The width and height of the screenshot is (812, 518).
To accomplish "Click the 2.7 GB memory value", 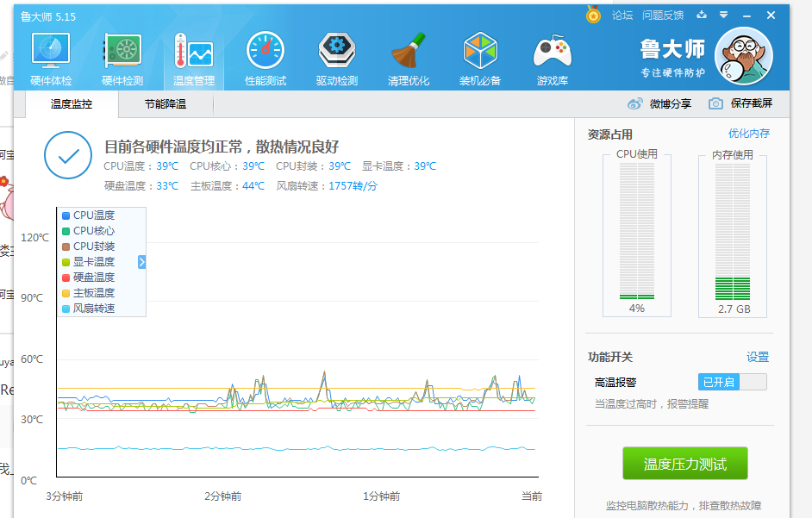I will coord(734,309).
